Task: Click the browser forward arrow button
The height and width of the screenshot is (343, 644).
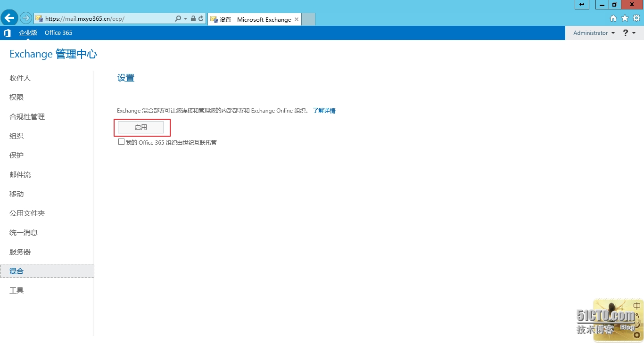Action: (x=25, y=18)
